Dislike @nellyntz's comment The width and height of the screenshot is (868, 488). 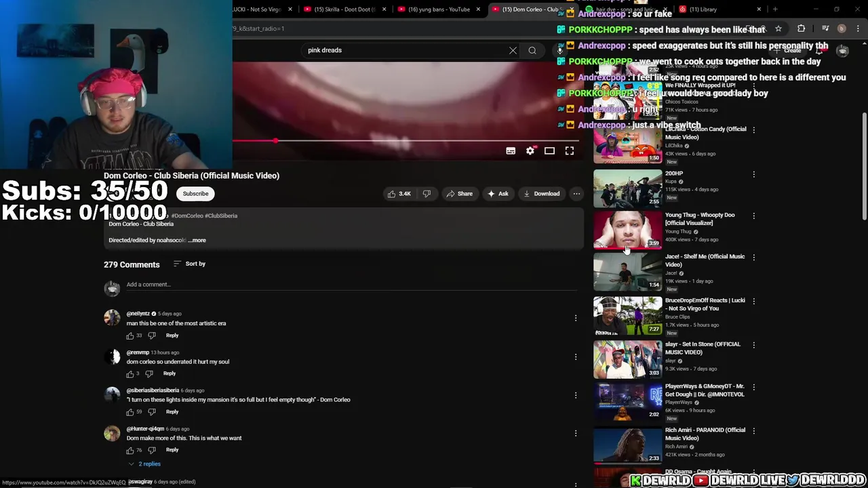tap(152, 335)
